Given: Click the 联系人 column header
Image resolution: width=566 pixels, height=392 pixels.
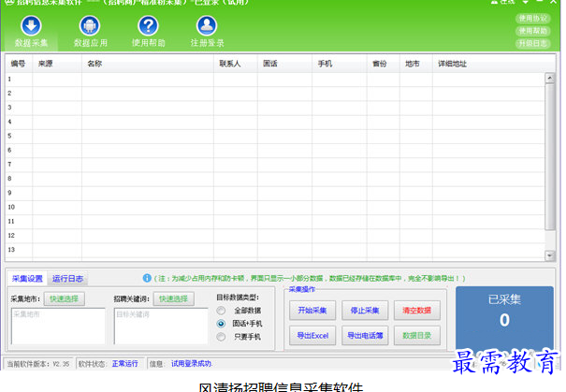Looking at the screenshot, I should click(x=236, y=64).
